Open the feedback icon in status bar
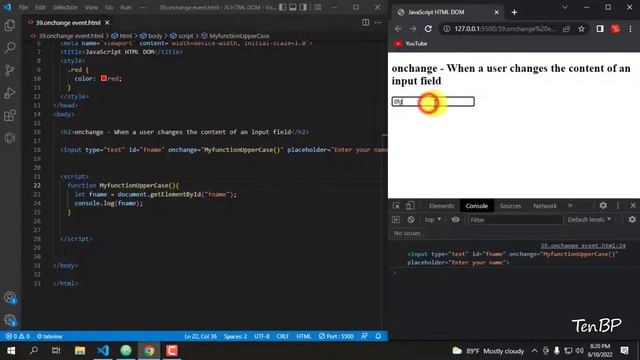Image resolution: width=640 pixels, height=360 pixels. pos(364,336)
